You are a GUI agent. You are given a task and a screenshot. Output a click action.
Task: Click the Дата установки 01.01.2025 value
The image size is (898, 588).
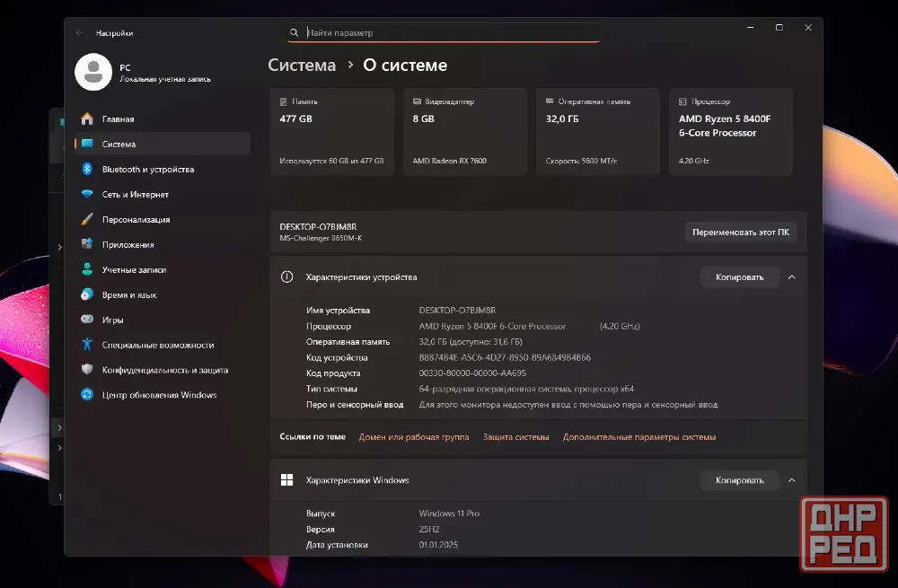click(438, 545)
